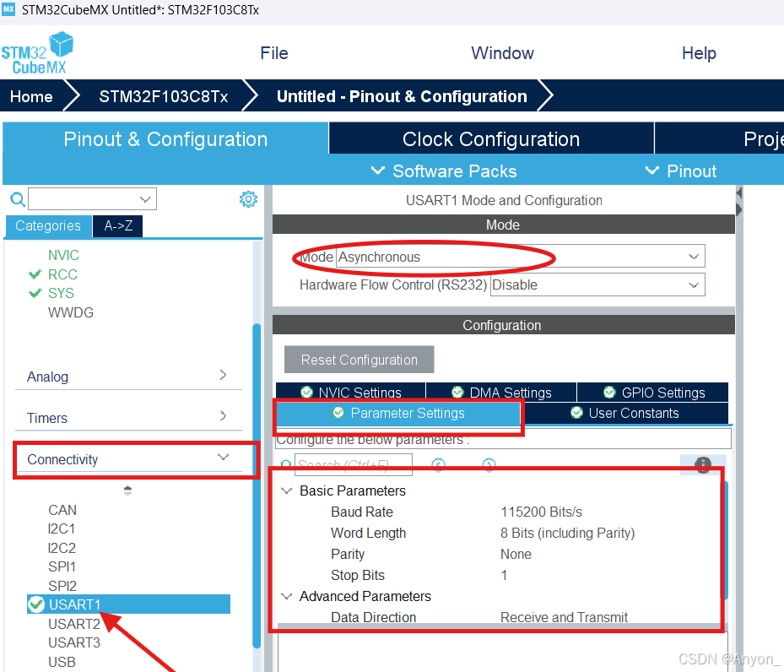The image size is (784, 672).
Task: Click the Stop Bits value 1
Action: tap(504, 575)
